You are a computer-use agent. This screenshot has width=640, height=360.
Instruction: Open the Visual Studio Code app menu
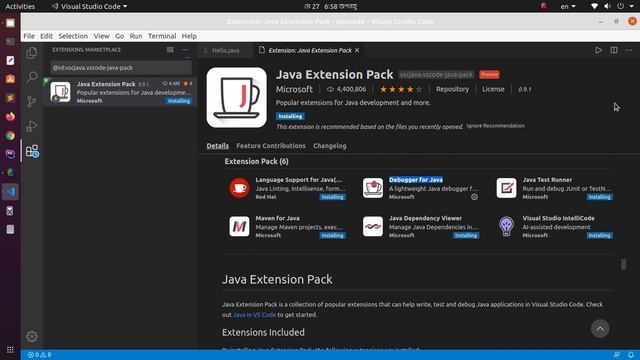(x=89, y=6)
